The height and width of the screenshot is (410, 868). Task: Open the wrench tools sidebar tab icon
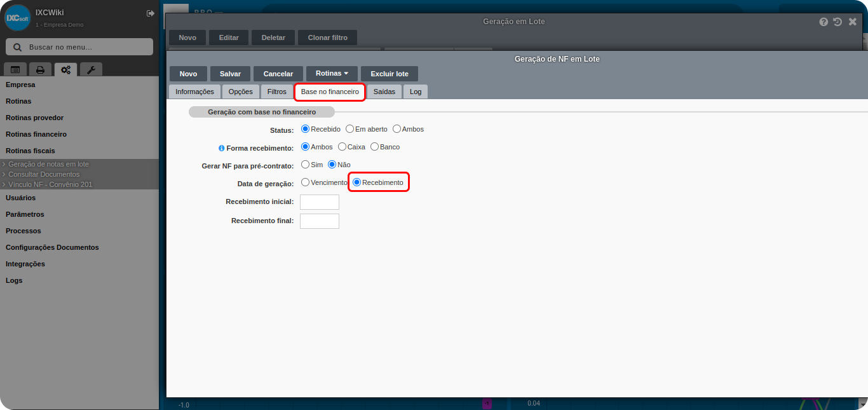tap(91, 70)
